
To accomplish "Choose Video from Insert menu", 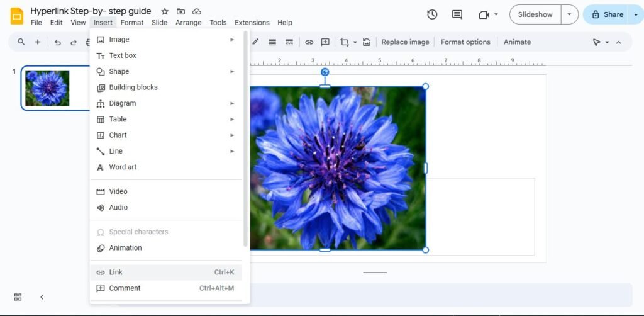I will click(165, 191).
